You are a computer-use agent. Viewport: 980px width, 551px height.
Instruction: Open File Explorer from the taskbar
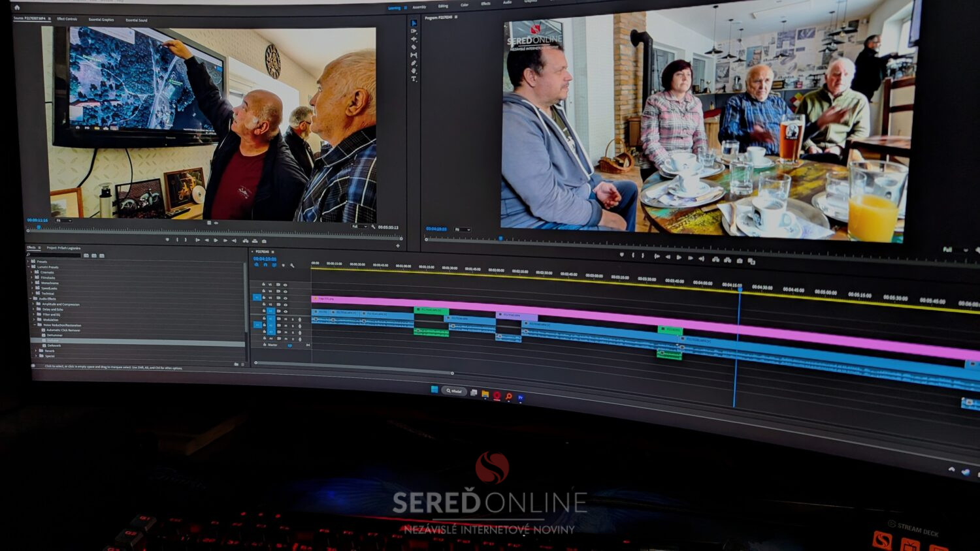coord(485,394)
